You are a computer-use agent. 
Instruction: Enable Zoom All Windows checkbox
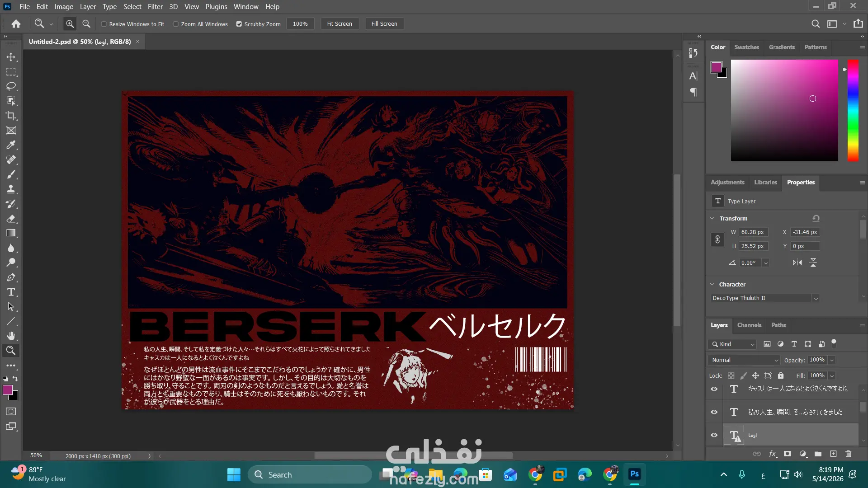(x=176, y=24)
